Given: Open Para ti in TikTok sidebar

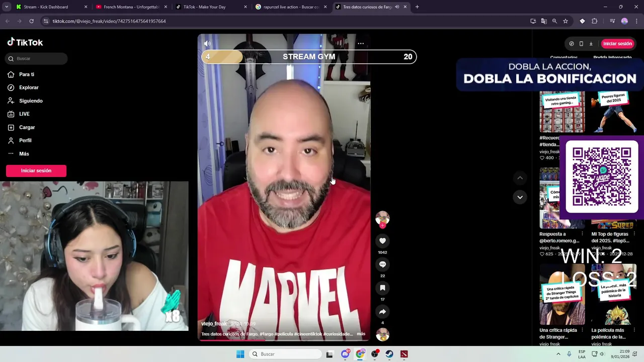Looking at the screenshot, I should click(x=27, y=74).
